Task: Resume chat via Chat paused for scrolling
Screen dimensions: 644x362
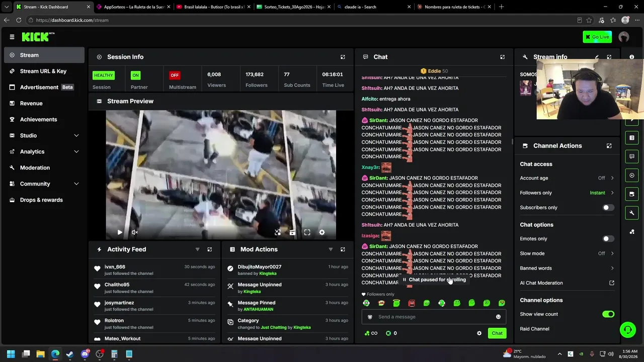Action: coord(434,280)
